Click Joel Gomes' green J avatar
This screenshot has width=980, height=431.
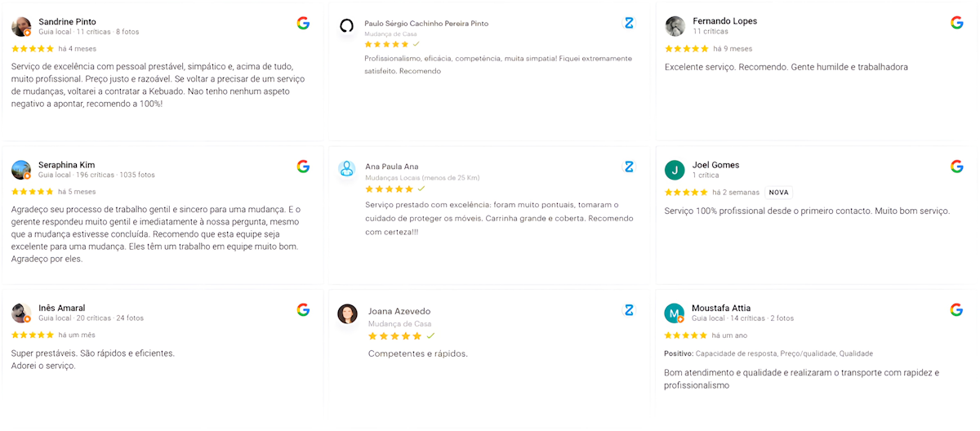tap(675, 170)
